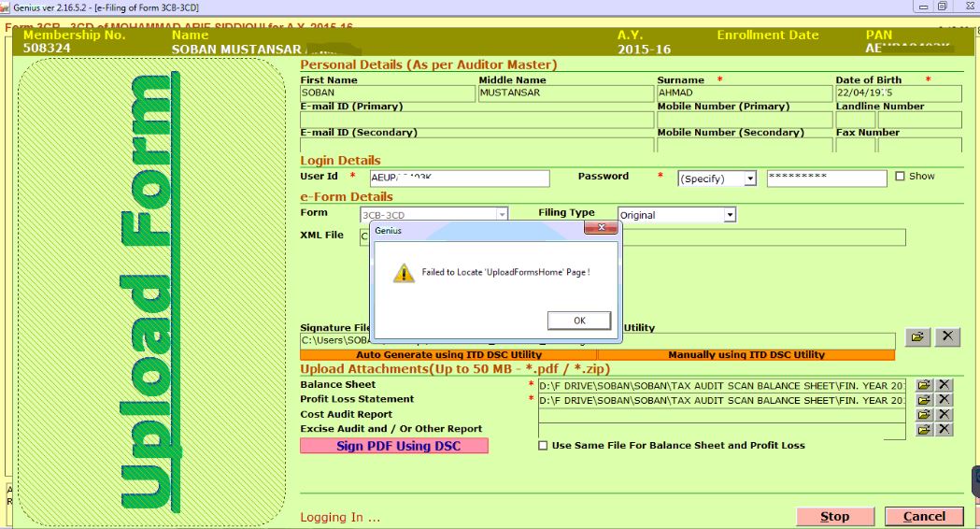Select Manually using ITD DSC Utility
980x529 pixels.
pyautogui.click(x=746, y=355)
